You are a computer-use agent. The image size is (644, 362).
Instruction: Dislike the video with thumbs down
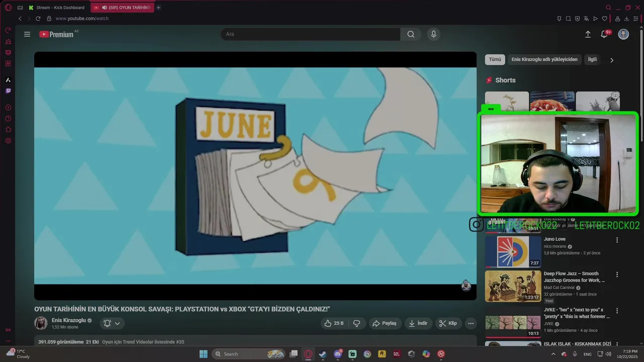pyautogui.click(x=357, y=323)
